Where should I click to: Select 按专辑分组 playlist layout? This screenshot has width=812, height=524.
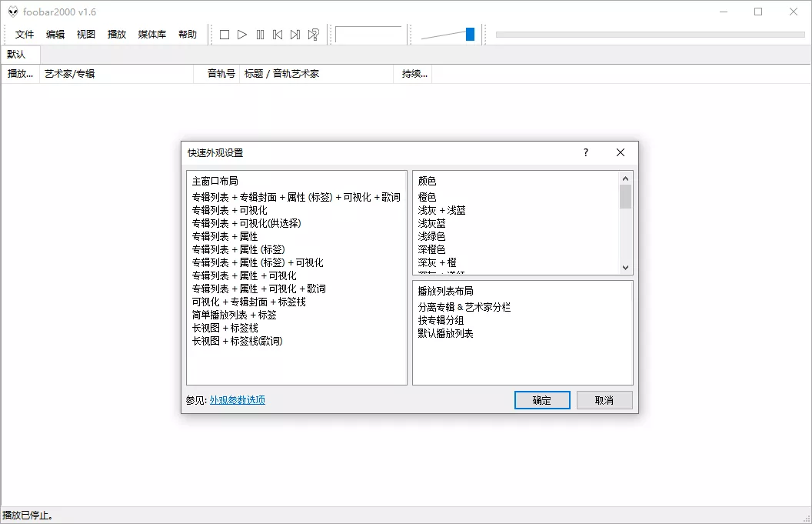pos(440,319)
